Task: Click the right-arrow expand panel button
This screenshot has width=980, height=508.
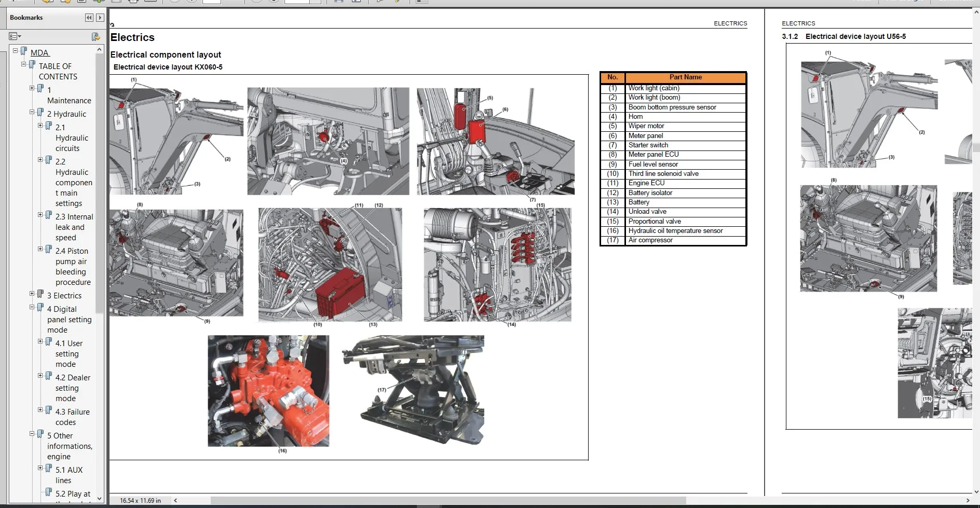Action: (100, 18)
